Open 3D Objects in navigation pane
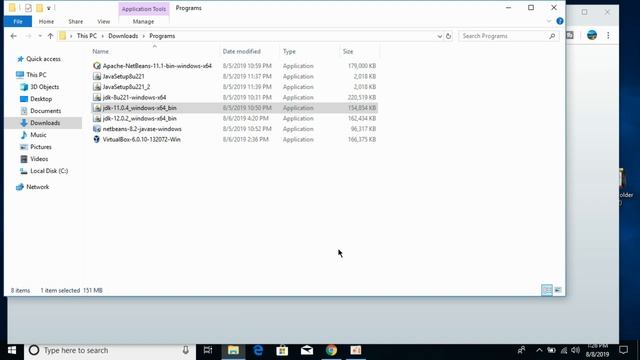Image resolution: width=640 pixels, height=360 pixels. pos(44,87)
